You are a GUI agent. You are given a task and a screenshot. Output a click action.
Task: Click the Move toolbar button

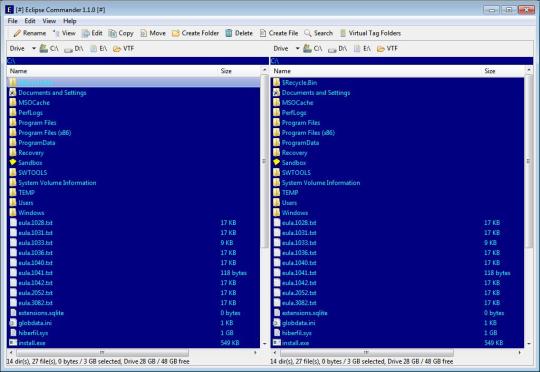coord(153,33)
